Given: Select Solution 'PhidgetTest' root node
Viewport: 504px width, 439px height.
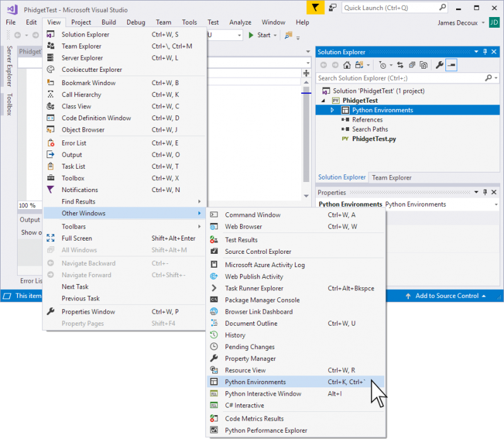Looking at the screenshot, I should click(379, 91).
